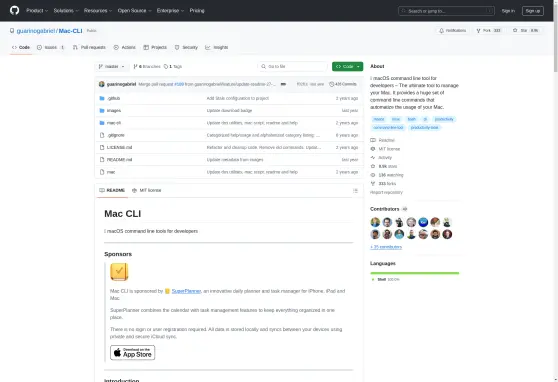Expand the commit message ellipsis
The width and height of the screenshot is (558, 382).
pyautogui.click(x=283, y=84)
